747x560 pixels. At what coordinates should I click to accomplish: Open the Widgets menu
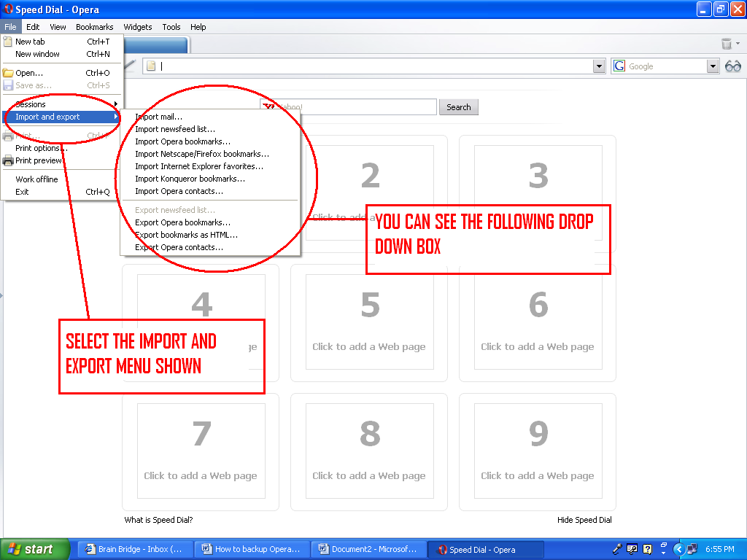click(x=138, y=27)
